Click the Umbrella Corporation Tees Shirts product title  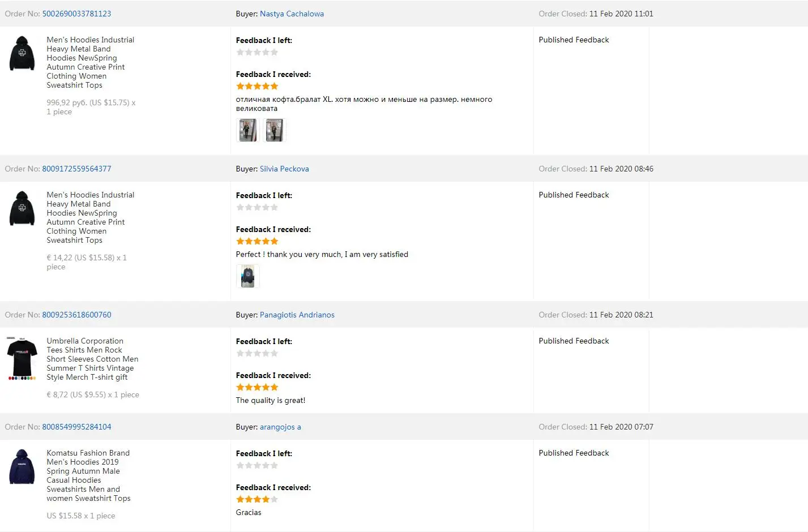92,359
